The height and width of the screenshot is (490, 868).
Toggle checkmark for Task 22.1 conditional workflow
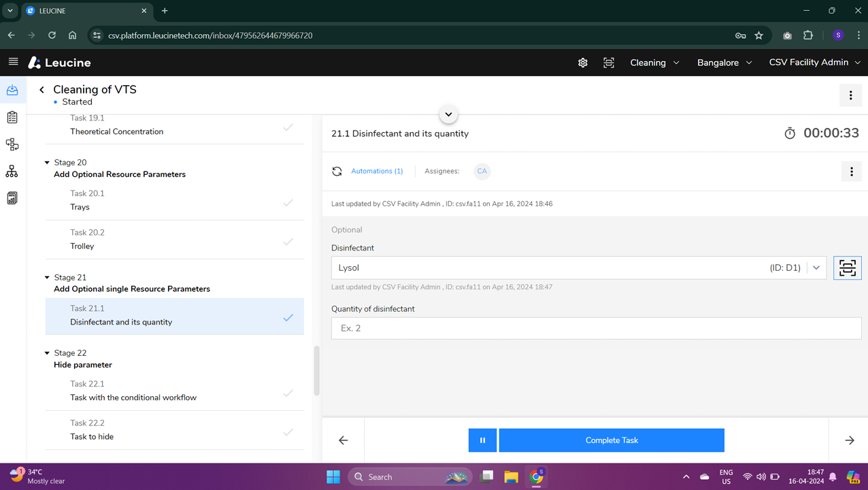click(288, 393)
